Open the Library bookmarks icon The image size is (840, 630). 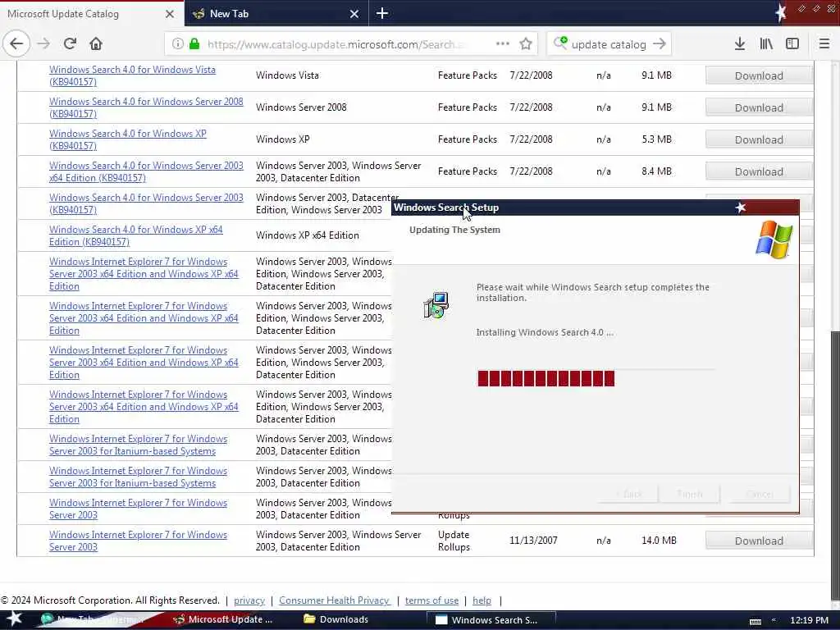[766, 44]
